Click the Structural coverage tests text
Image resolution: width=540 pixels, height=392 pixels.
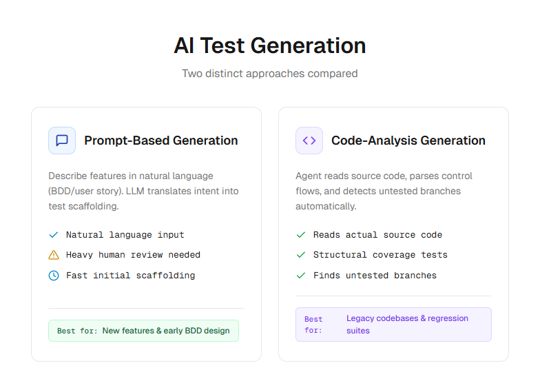tap(380, 255)
